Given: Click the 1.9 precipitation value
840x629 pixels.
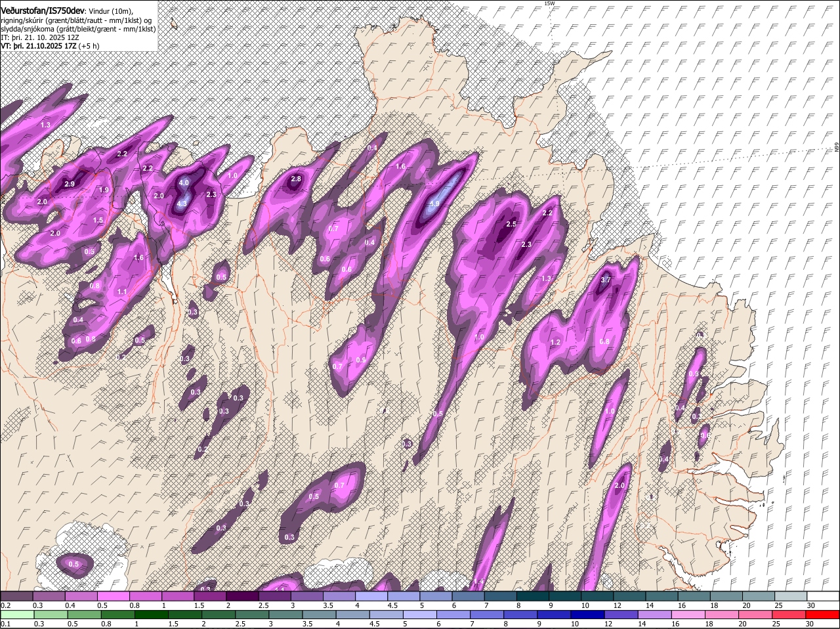Looking at the screenshot, I should click(104, 190).
